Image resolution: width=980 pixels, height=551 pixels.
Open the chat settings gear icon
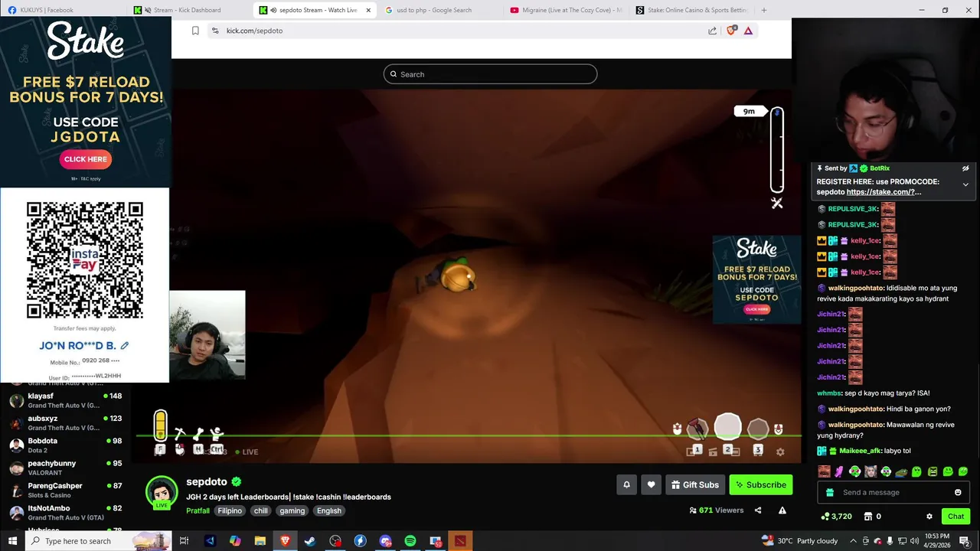[929, 517]
